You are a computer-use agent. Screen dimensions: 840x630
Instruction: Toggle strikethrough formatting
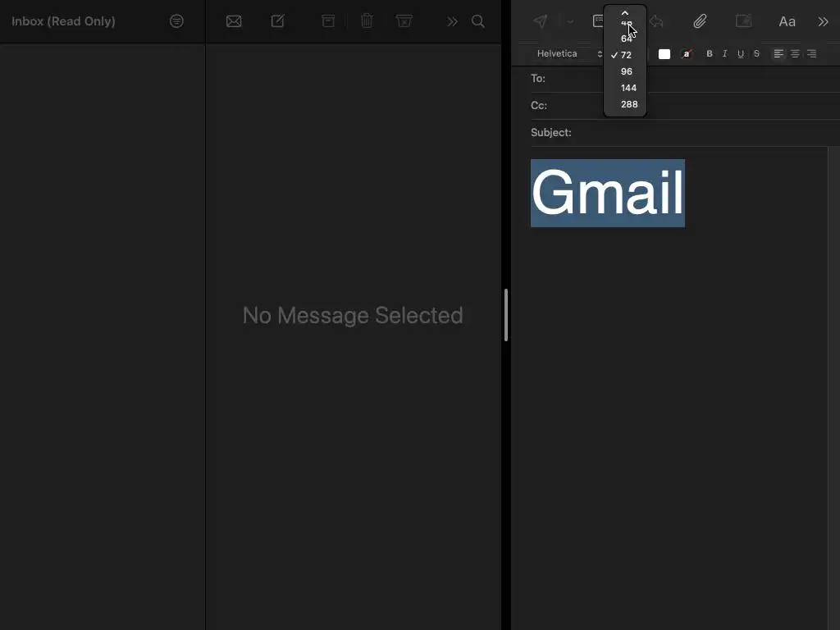(756, 53)
